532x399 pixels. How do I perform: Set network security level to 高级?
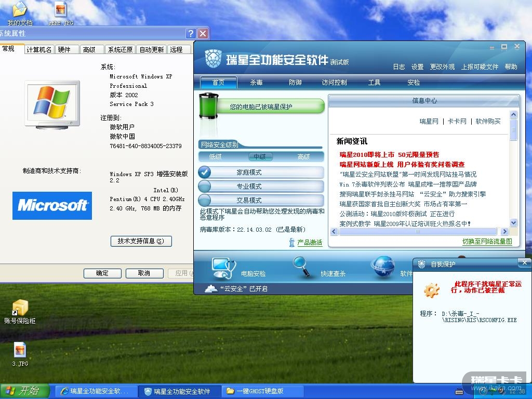pyautogui.click(x=303, y=157)
